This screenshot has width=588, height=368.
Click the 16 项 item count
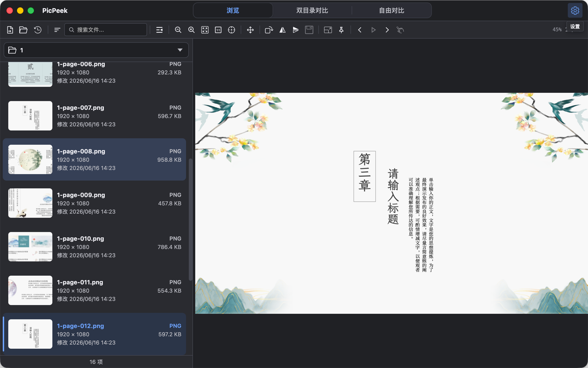[x=96, y=362]
